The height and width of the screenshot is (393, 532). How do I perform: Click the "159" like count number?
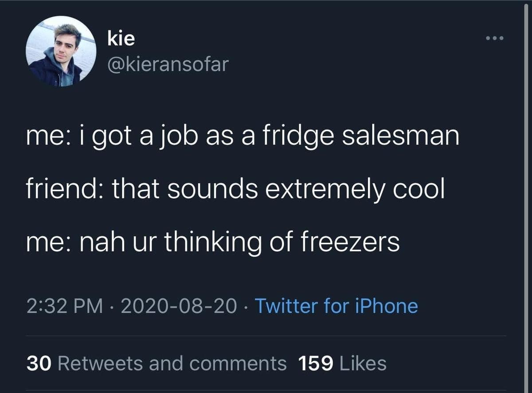pyautogui.click(x=316, y=364)
